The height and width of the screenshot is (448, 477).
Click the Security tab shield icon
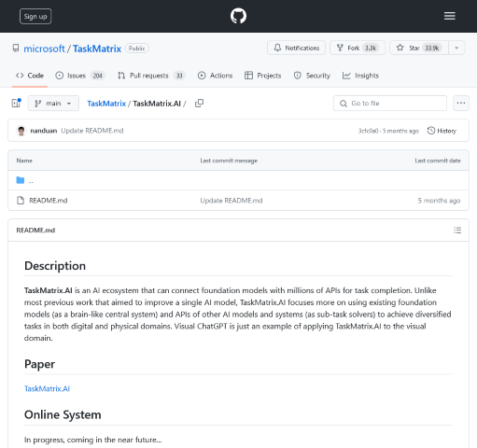(x=298, y=76)
